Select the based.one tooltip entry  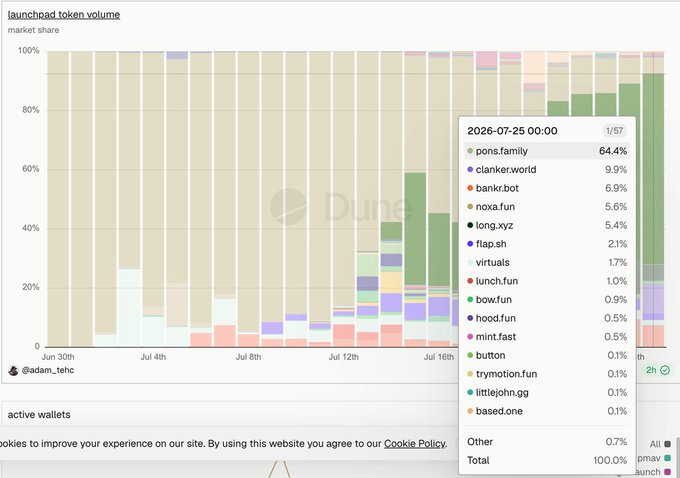(547, 411)
